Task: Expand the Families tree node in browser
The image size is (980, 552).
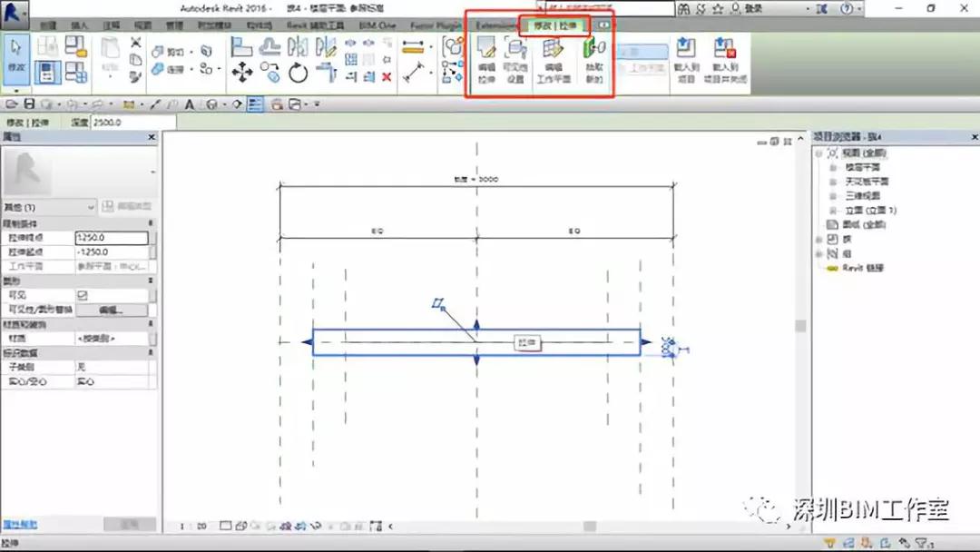Action: (818, 239)
